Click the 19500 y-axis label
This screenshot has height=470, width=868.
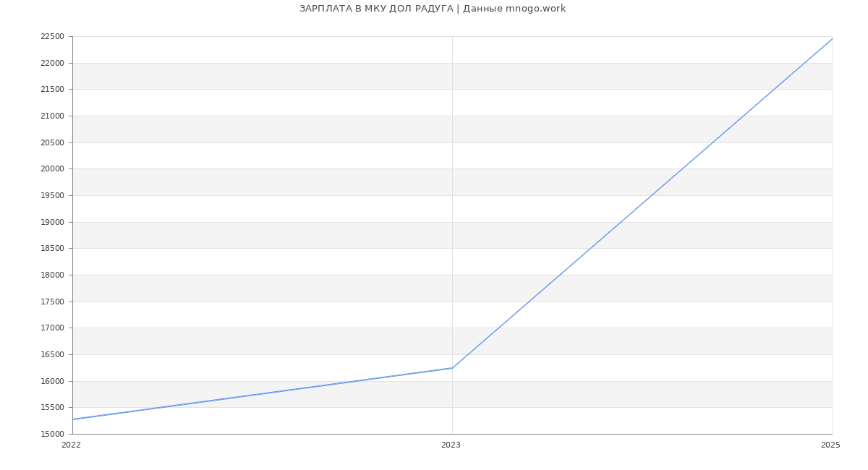point(52,196)
